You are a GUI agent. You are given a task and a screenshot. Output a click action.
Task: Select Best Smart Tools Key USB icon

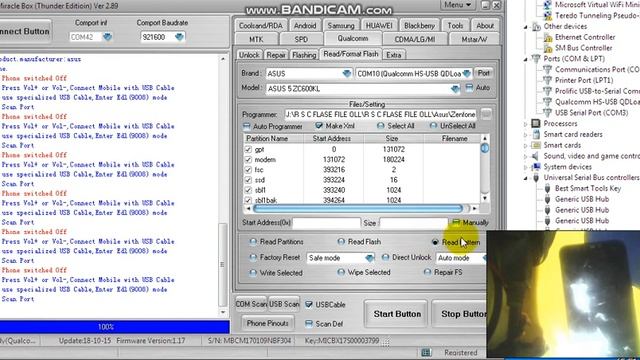(x=548, y=189)
